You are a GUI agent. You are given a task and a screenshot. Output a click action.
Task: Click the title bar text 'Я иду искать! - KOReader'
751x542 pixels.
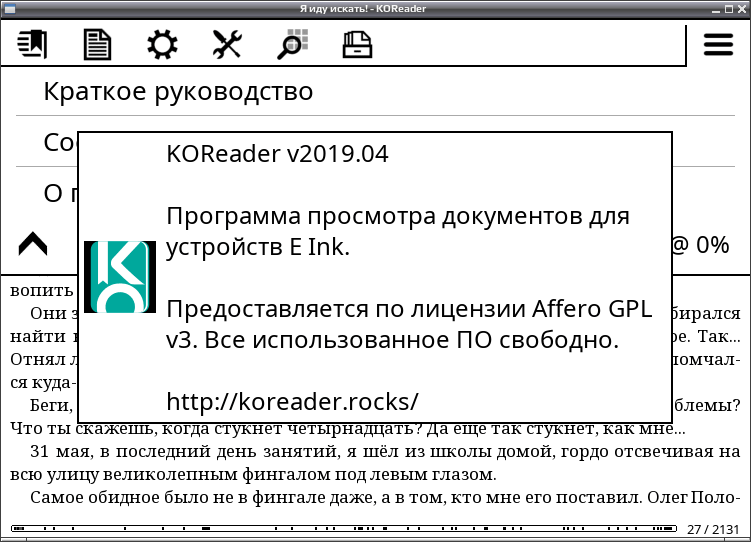pos(363,9)
